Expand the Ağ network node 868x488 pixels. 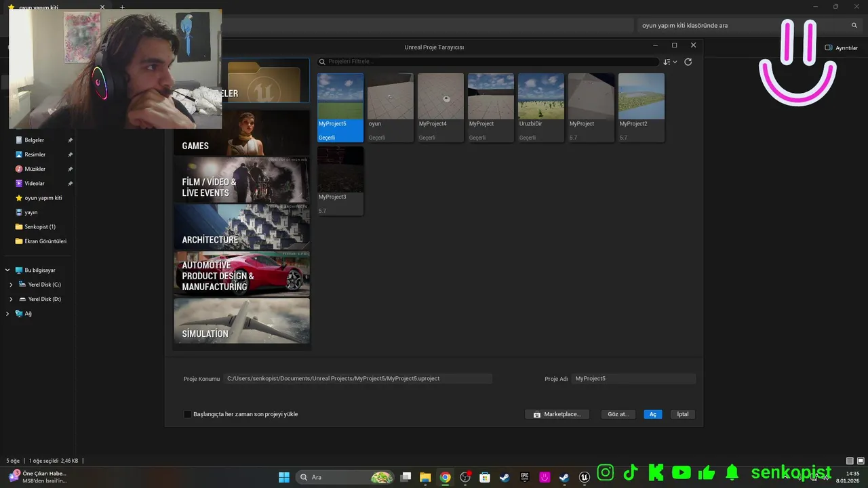click(x=7, y=313)
